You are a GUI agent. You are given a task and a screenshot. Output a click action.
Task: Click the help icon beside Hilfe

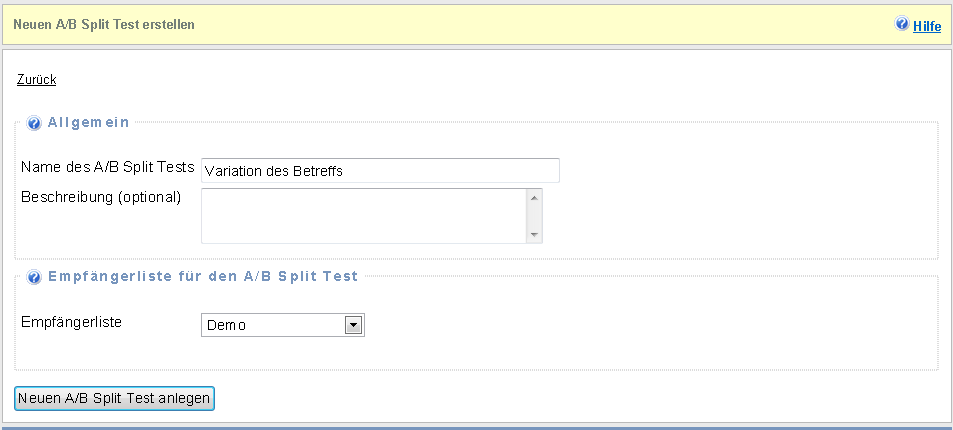[902, 24]
